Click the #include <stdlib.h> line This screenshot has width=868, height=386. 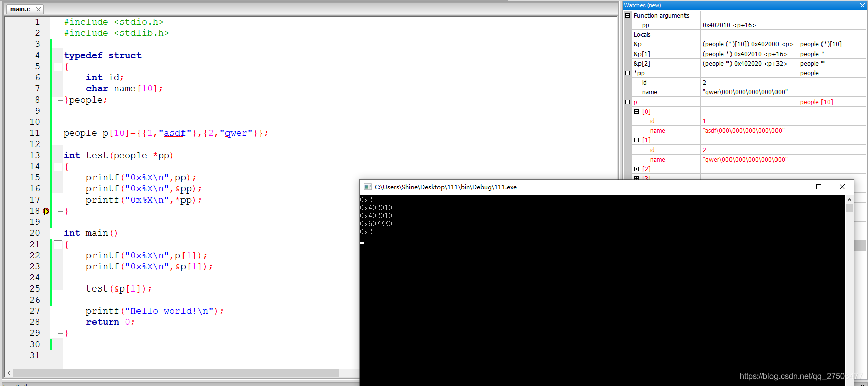[117, 33]
